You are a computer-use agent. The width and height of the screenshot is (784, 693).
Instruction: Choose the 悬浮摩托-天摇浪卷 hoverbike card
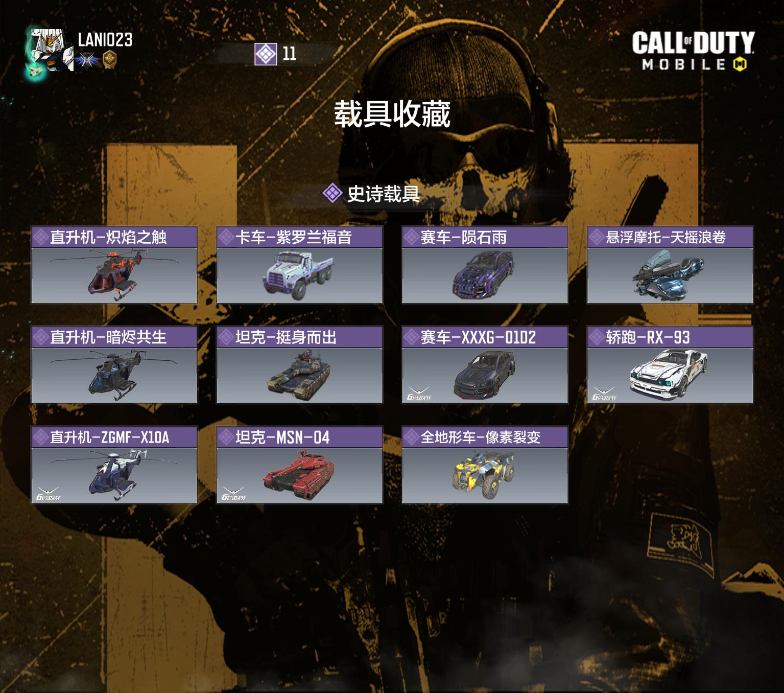[670, 265]
